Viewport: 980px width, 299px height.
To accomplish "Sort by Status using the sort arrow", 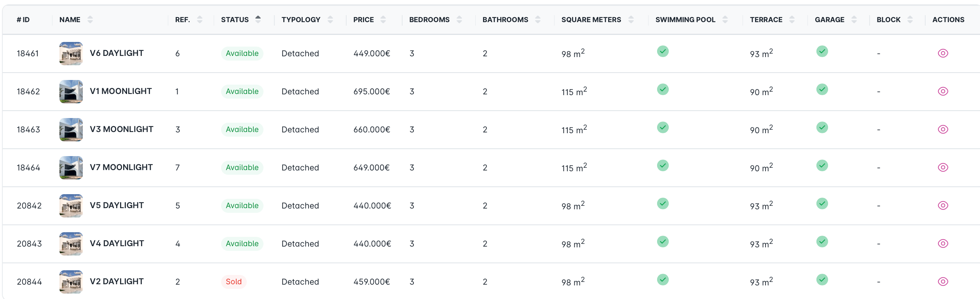I will point(258,19).
